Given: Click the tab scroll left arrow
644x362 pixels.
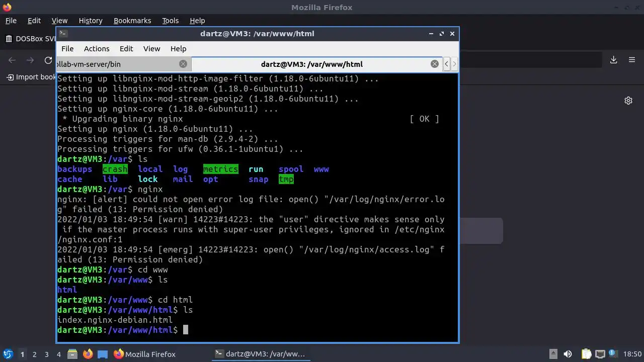Looking at the screenshot, I should click(446, 64).
